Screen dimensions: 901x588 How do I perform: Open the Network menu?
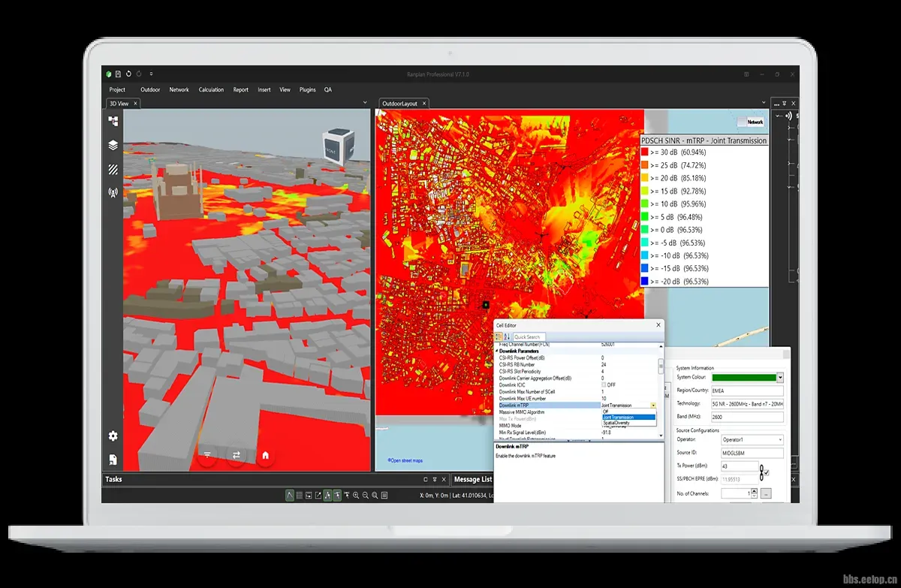point(179,89)
